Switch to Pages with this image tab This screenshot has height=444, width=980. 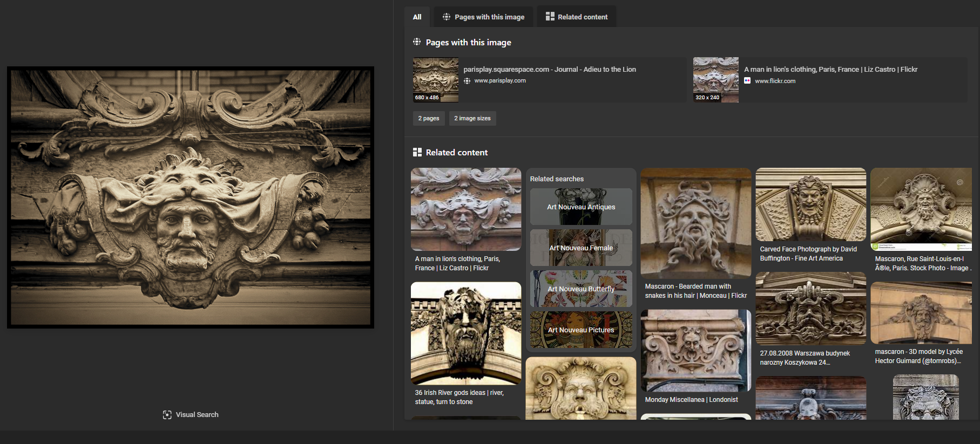[484, 17]
